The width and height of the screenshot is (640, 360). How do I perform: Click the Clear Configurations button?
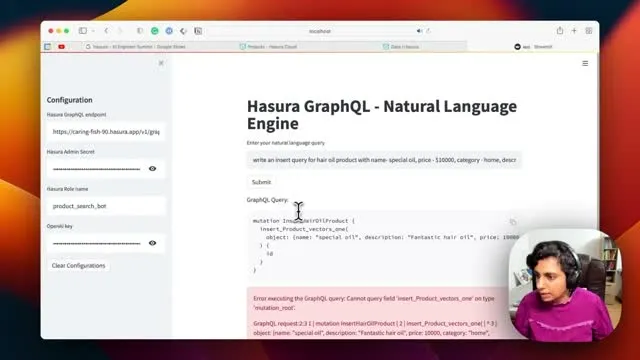point(78,266)
